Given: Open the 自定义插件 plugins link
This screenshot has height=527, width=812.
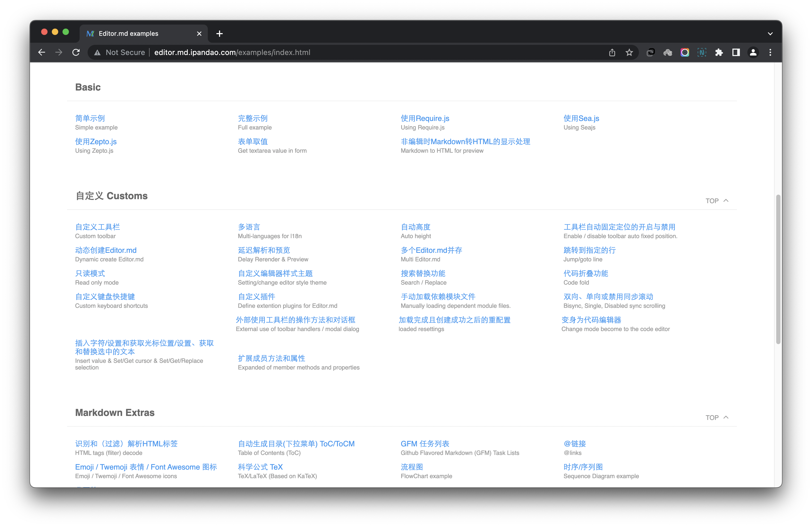Looking at the screenshot, I should [256, 296].
